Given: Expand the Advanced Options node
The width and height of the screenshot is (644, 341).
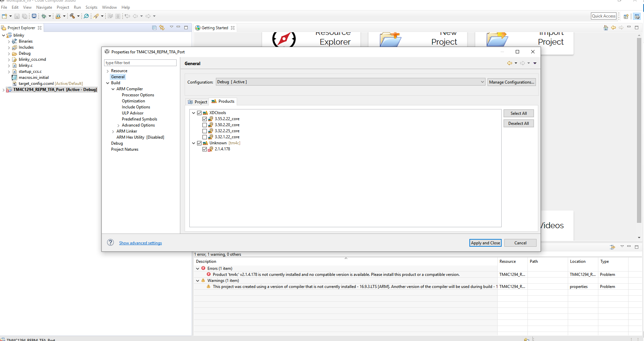Looking at the screenshot, I should pos(119,126).
